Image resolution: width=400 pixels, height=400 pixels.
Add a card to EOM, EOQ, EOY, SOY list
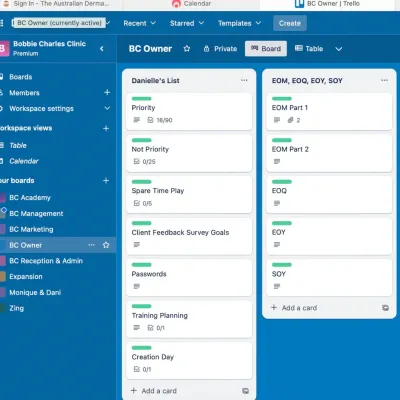(294, 308)
